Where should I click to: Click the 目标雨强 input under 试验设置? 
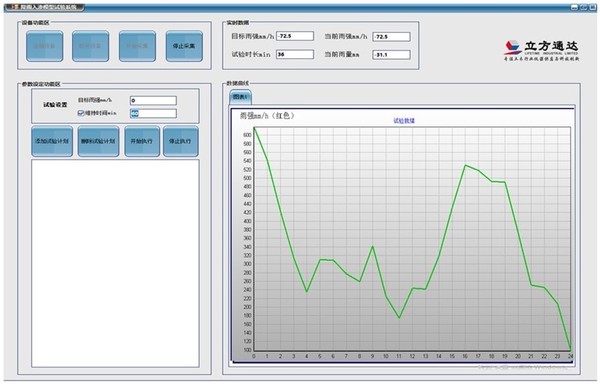153,101
